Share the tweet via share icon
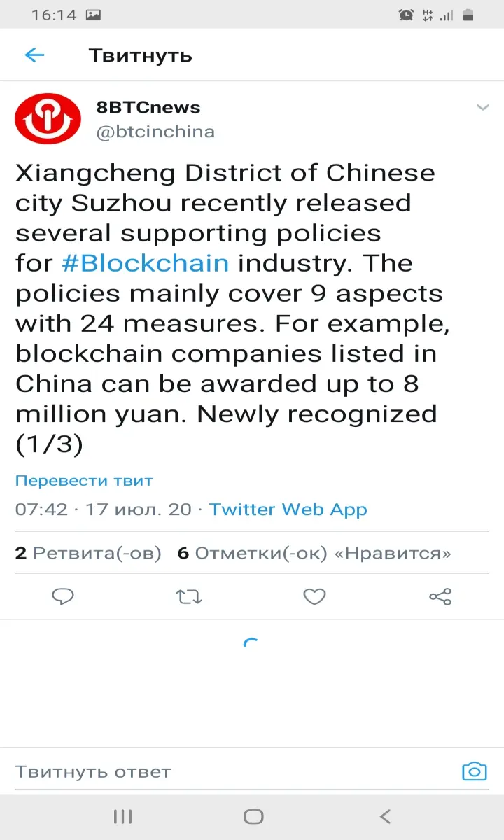The image size is (504, 840). pos(440,596)
